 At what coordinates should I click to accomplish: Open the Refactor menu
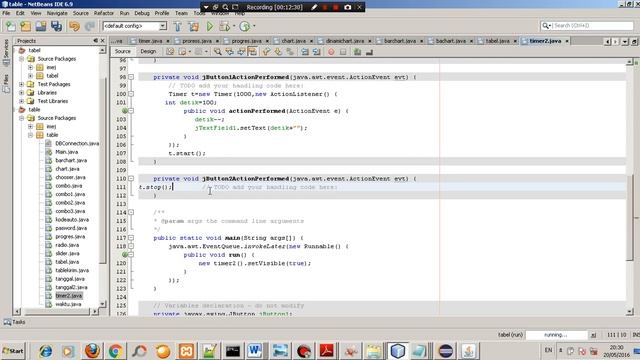click(104, 13)
